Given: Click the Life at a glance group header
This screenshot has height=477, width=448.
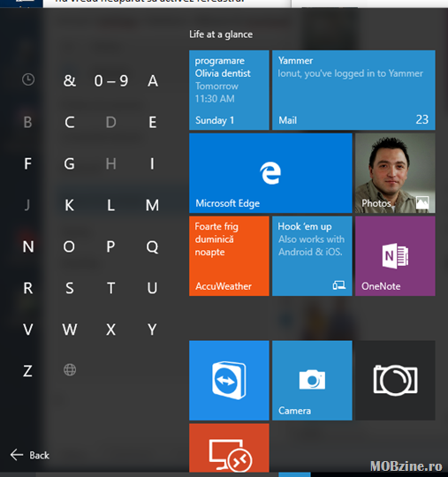Looking at the screenshot, I should [x=221, y=34].
